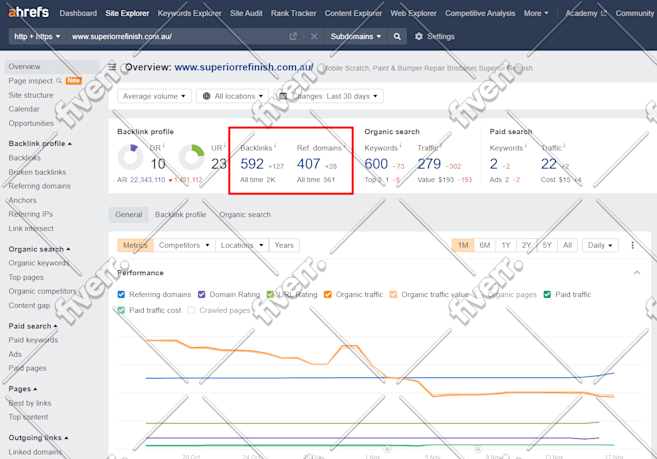The width and height of the screenshot is (657, 459).
Task: Open the Competitors dropdown
Action: [x=184, y=245]
